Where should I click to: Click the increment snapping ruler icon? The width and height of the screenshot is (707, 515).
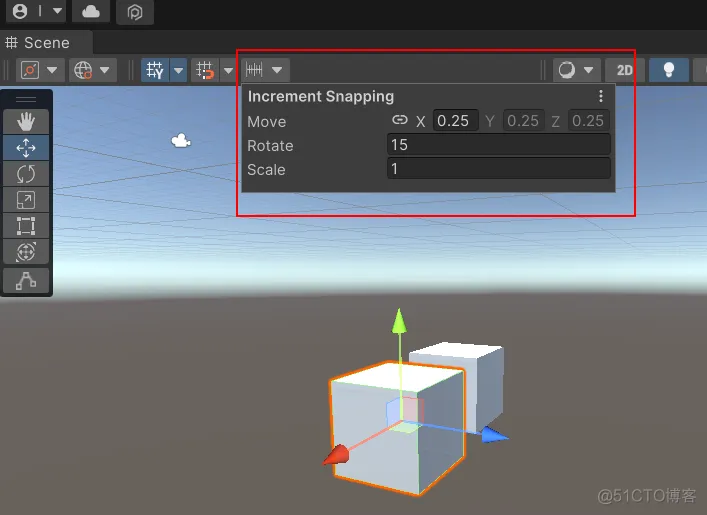click(254, 70)
